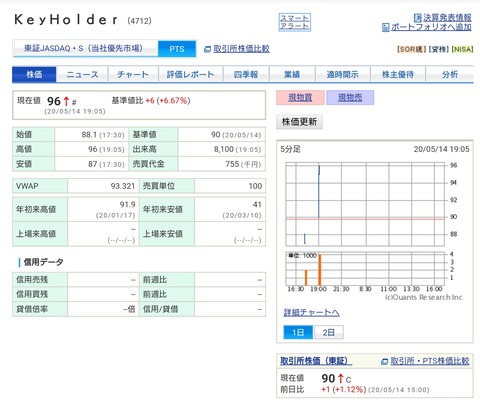Click the calendar icon beside 決算発表情報

[418, 18]
